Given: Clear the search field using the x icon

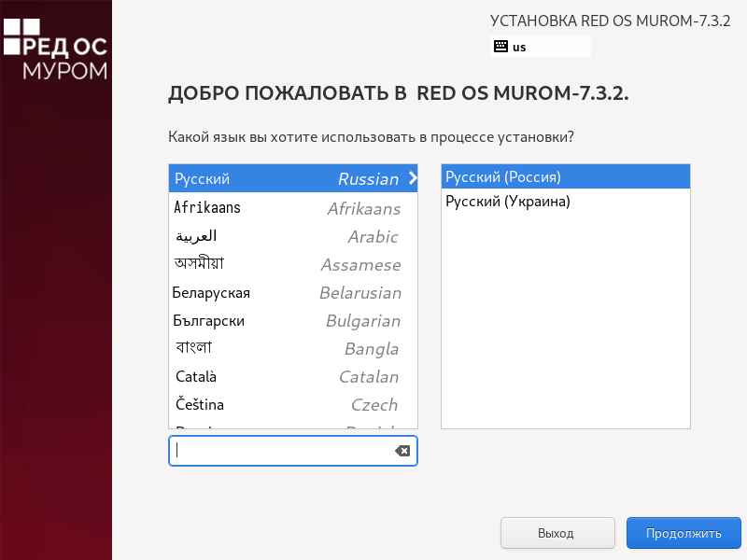Looking at the screenshot, I should 402,451.
